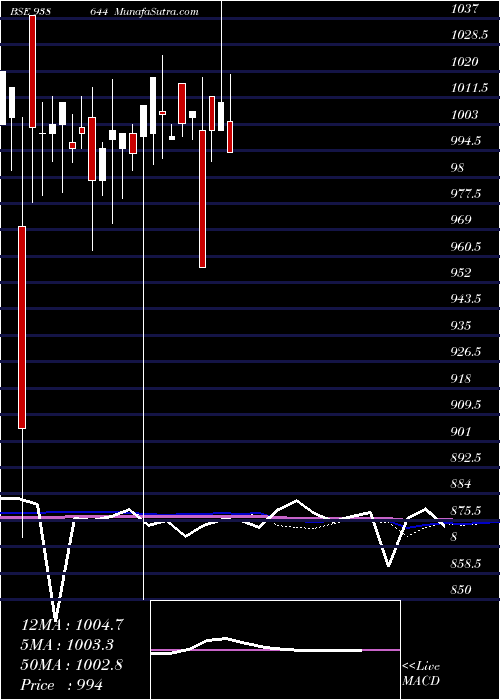
Task: Click the 909.5 price axis label
Action: tap(467, 405)
